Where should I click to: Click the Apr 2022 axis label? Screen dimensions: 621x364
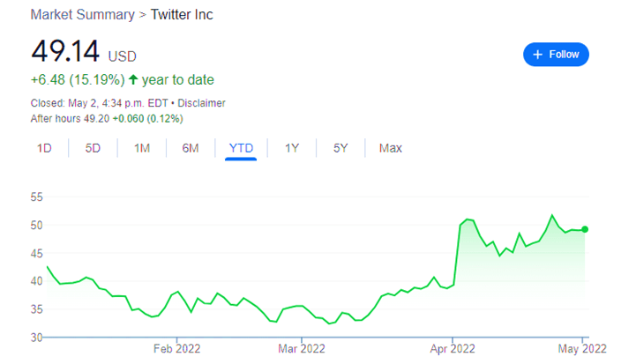click(452, 349)
